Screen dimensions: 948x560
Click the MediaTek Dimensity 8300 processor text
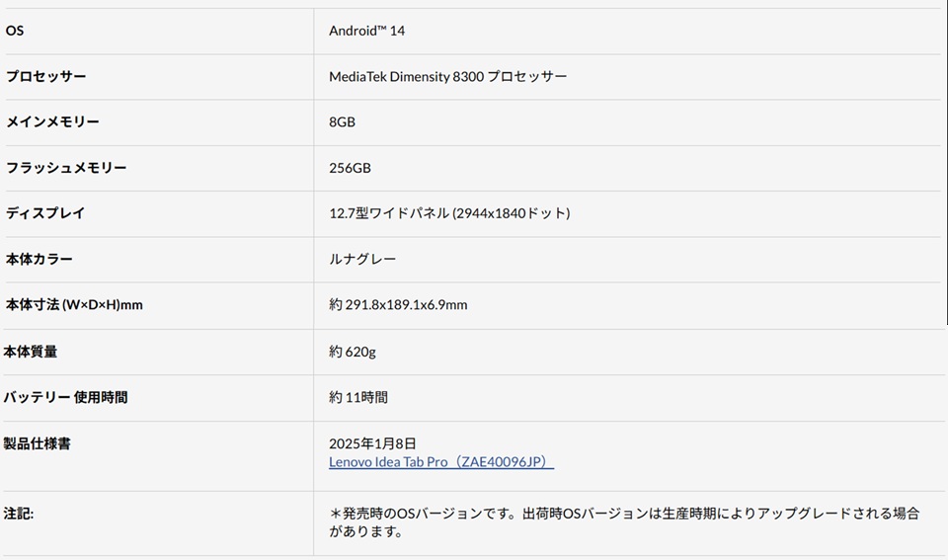tap(447, 76)
